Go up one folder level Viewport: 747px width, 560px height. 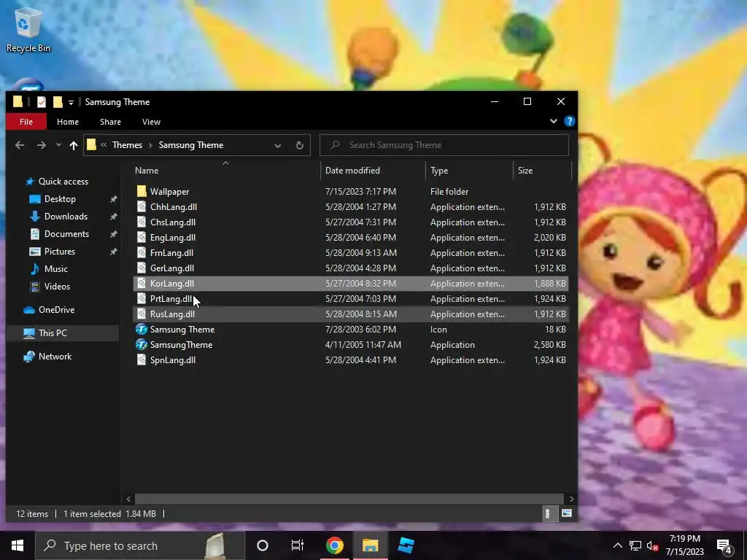pos(74,145)
